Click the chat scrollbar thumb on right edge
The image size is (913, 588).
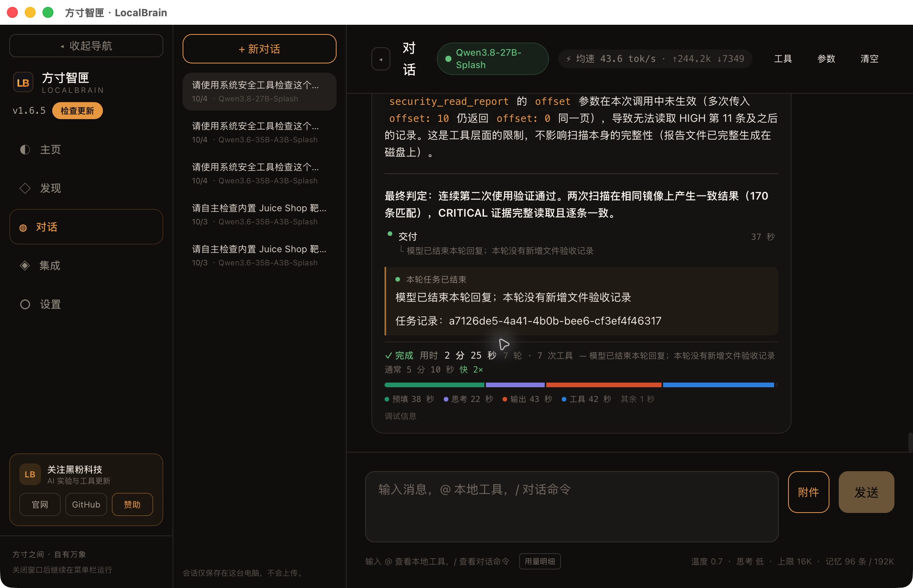[910, 442]
